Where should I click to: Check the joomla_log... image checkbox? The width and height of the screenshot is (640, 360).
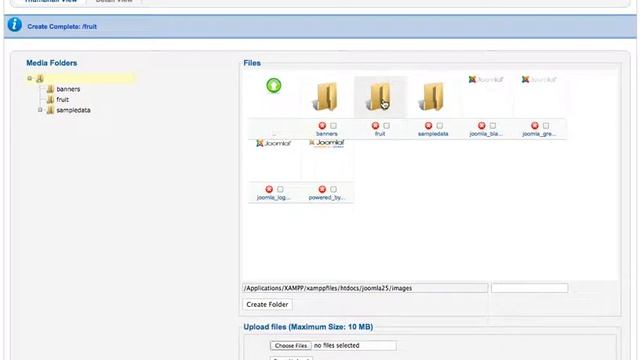(x=280, y=189)
